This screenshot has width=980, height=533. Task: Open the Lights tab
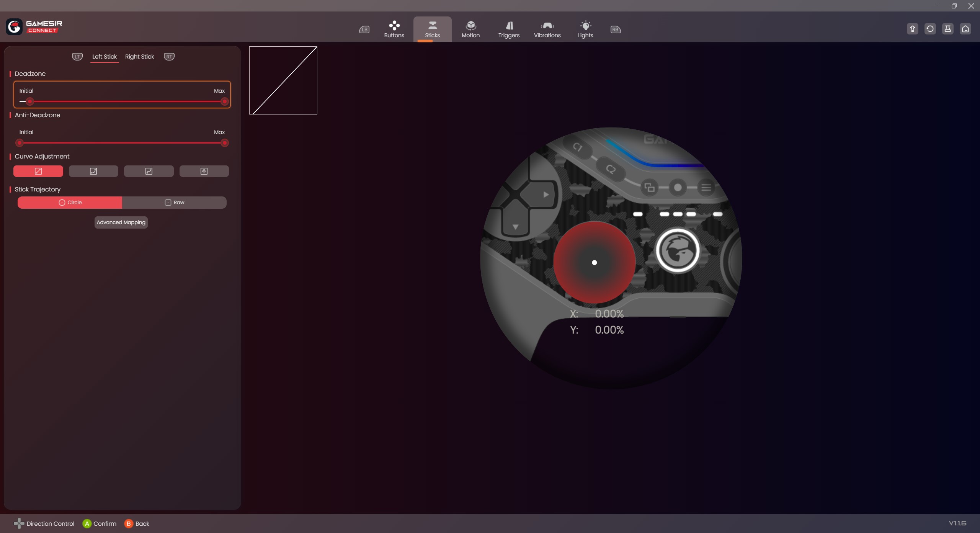[x=585, y=29]
